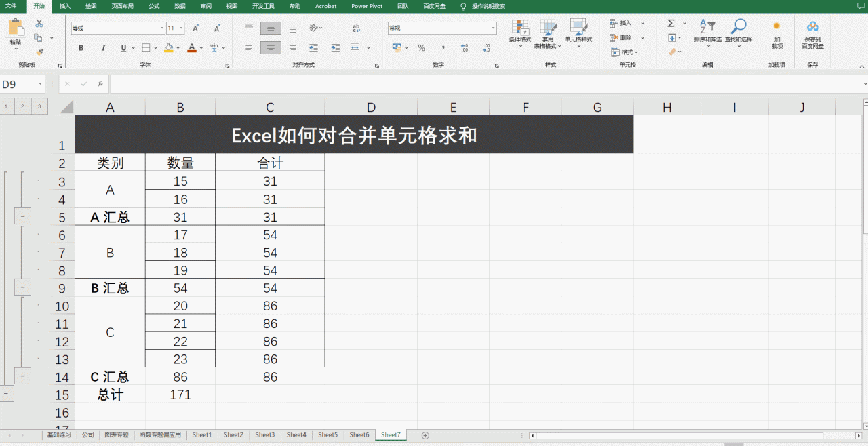Click the 单元格样式 cell styles button
The height and width of the screenshot is (446, 868).
578,34
